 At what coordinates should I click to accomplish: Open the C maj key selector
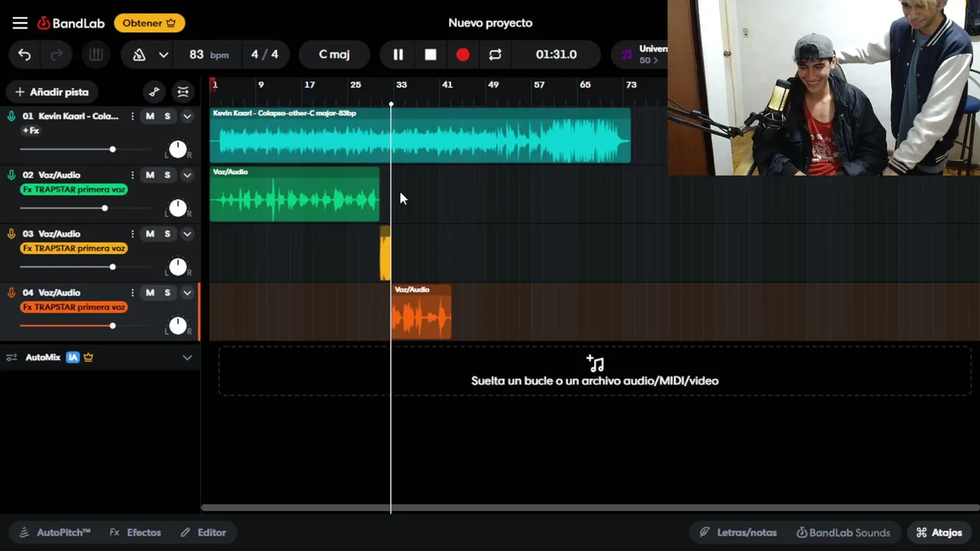tap(334, 54)
